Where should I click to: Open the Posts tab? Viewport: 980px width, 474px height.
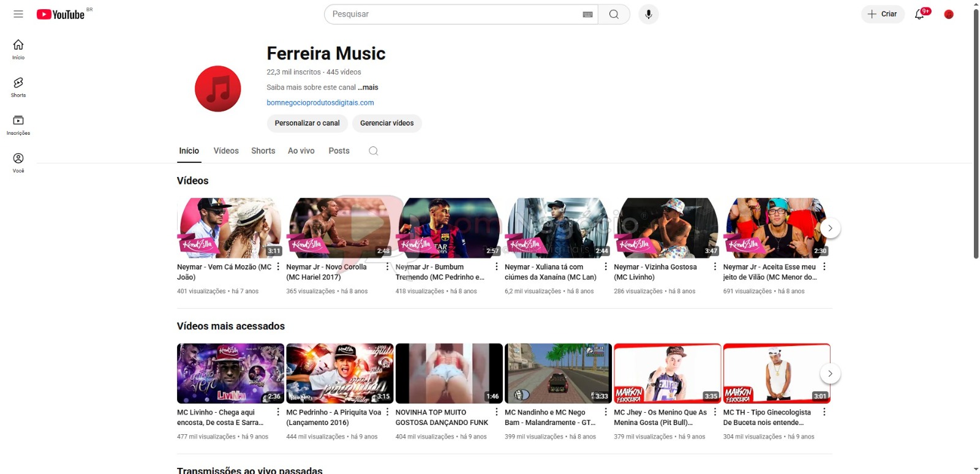click(339, 151)
